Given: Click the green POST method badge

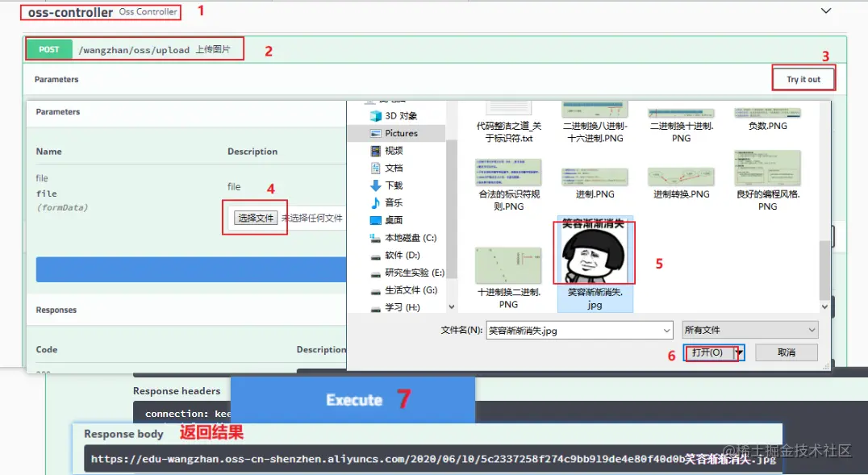Looking at the screenshot, I should click(x=48, y=49).
